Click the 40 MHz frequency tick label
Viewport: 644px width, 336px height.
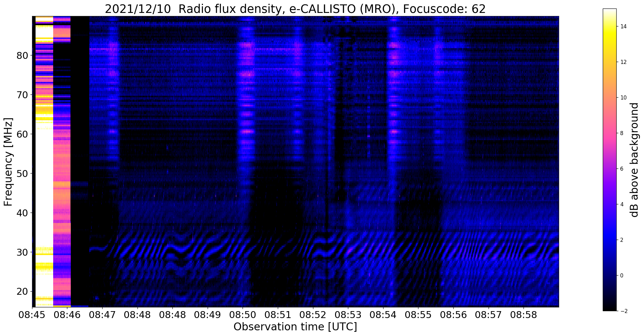click(22, 213)
